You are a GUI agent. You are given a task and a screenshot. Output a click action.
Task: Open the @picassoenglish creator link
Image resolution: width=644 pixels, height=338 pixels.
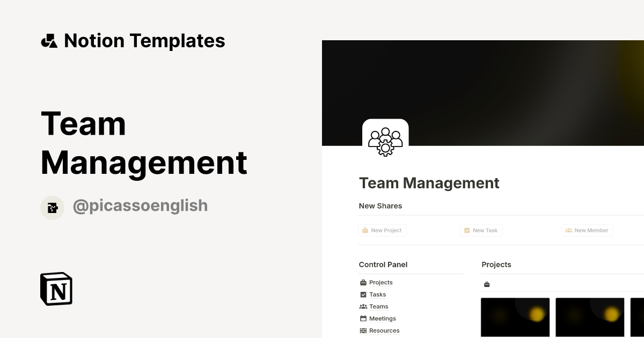tap(140, 205)
